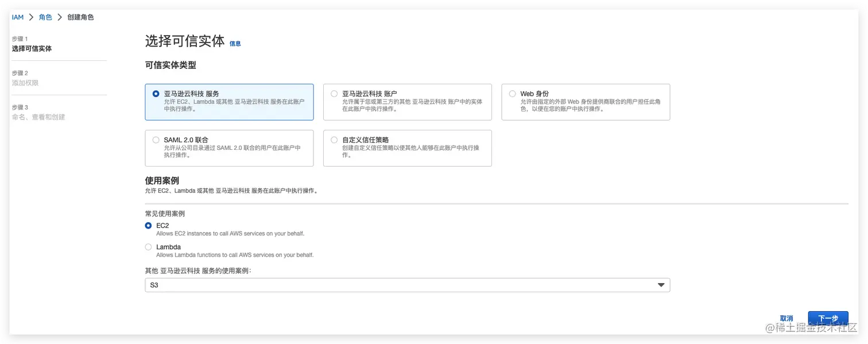Click the 下一步 next button

[x=828, y=318]
